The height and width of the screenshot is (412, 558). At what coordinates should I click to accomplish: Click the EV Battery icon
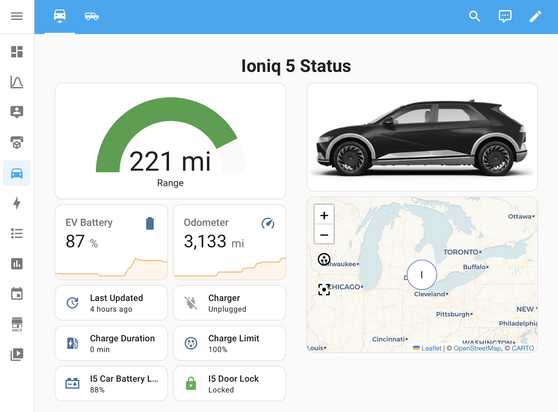[150, 223]
